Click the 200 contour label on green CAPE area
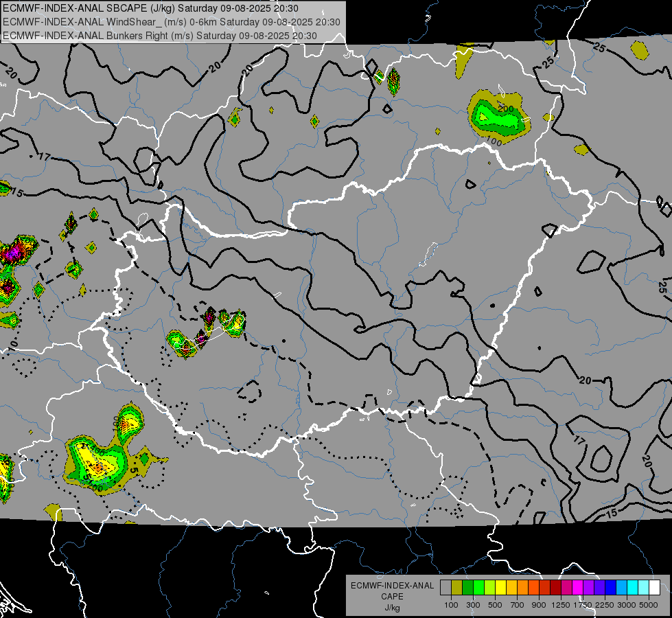 click(x=506, y=109)
